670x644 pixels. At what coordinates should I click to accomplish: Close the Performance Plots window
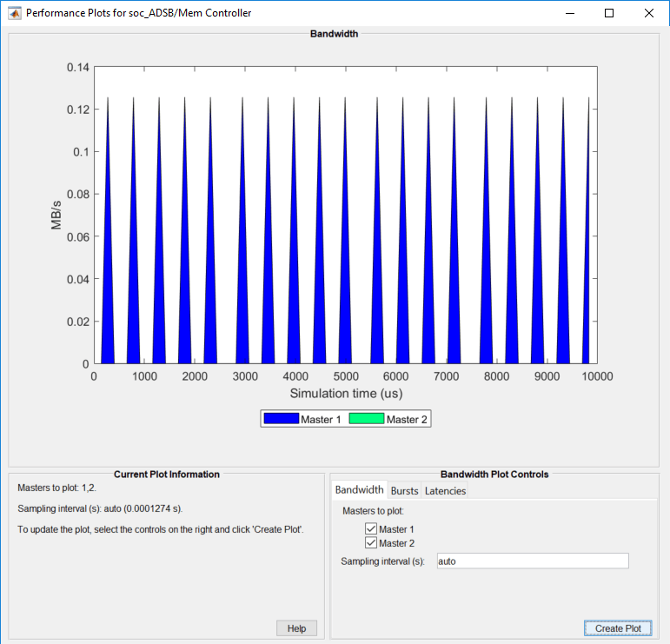648,13
